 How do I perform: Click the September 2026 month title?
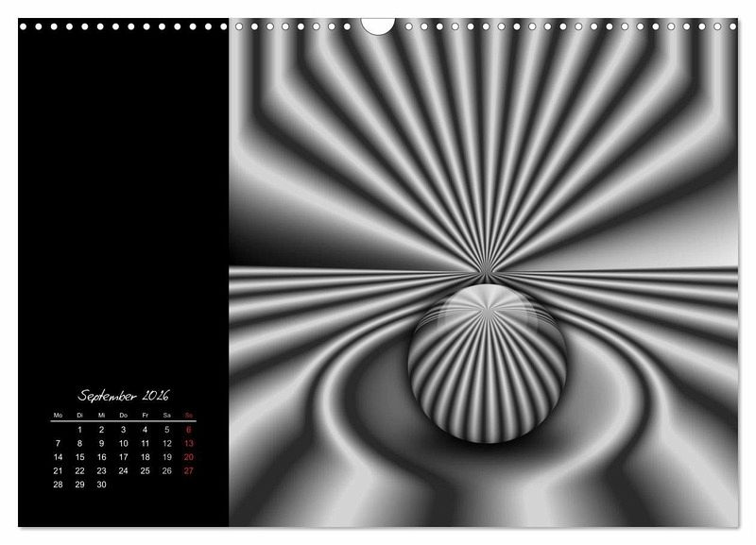(x=124, y=395)
